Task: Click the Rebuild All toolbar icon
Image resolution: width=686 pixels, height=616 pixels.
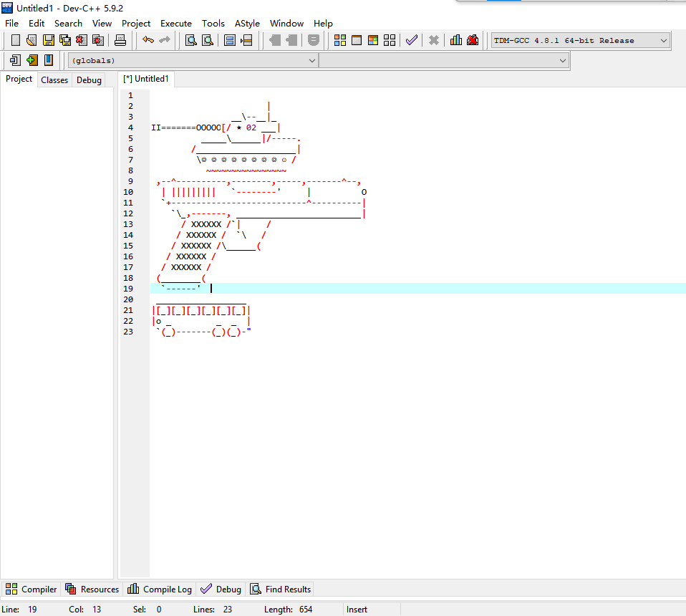Action: click(x=390, y=40)
